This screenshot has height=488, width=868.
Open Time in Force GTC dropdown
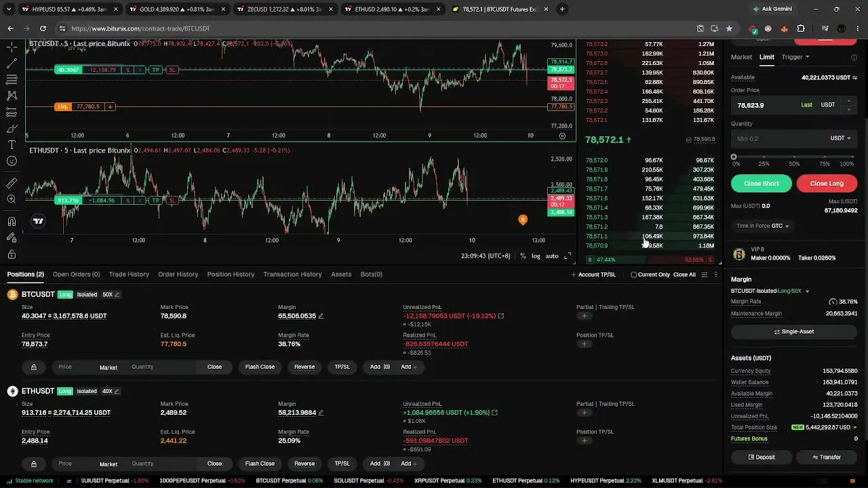point(763,226)
